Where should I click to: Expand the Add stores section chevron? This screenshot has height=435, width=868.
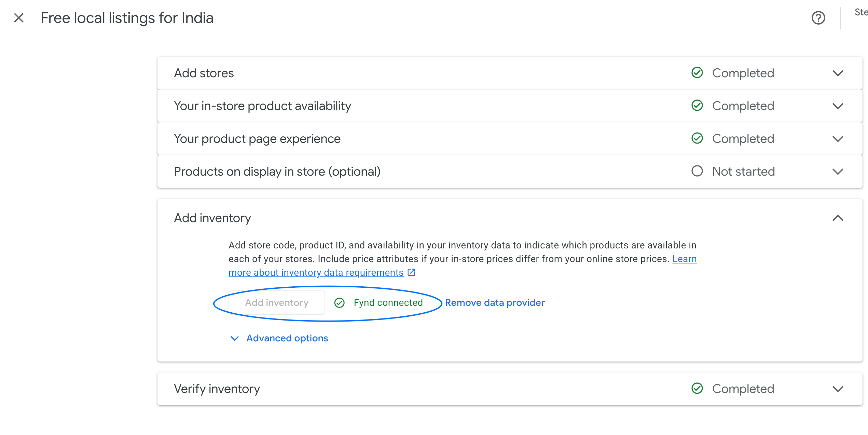click(x=838, y=73)
